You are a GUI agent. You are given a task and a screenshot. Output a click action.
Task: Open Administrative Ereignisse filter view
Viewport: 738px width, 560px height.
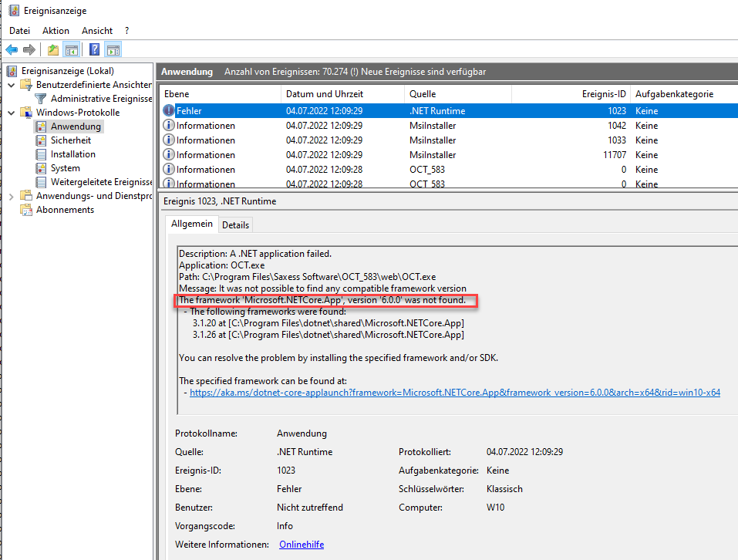click(x=100, y=99)
